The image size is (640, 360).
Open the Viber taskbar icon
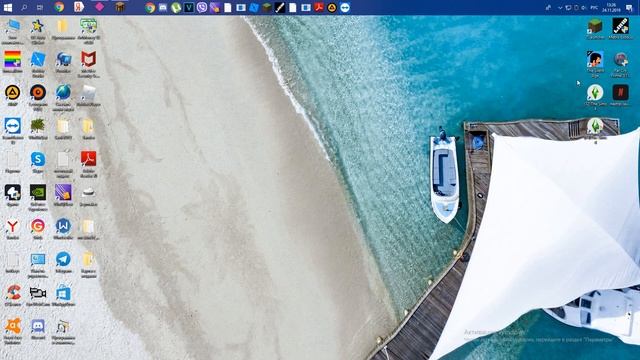coord(202,7)
